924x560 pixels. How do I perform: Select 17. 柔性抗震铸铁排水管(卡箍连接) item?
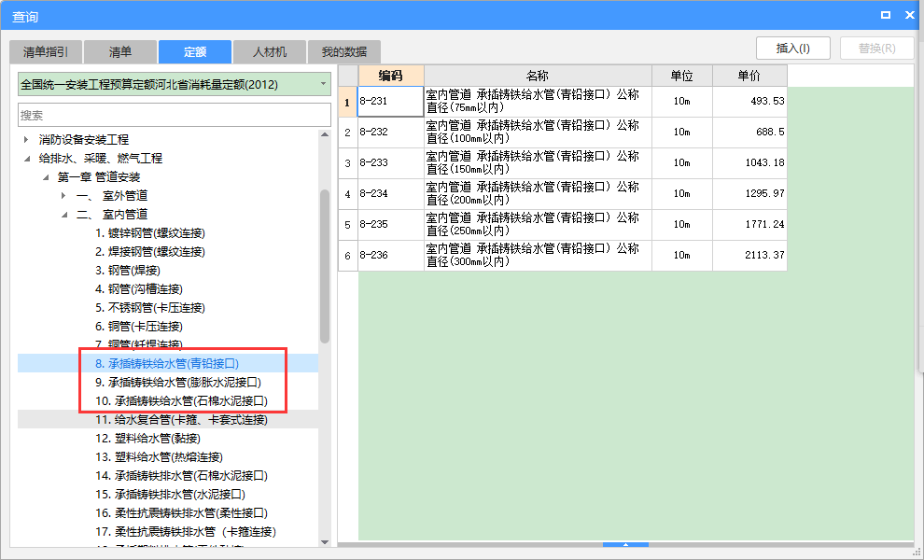tap(186, 532)
